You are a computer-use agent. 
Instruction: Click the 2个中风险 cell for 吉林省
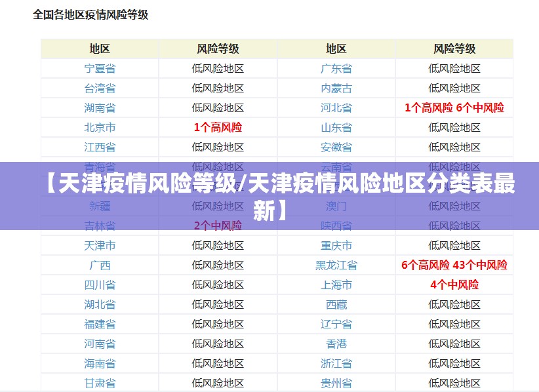point(218,225)
